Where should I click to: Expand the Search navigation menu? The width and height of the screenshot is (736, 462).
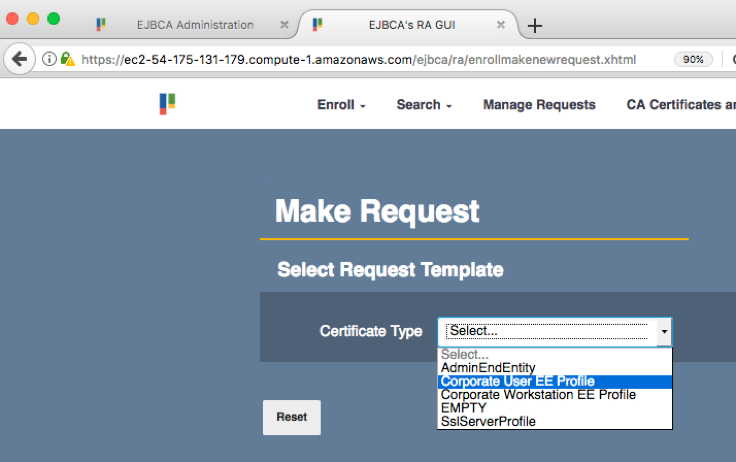[424, 105]
